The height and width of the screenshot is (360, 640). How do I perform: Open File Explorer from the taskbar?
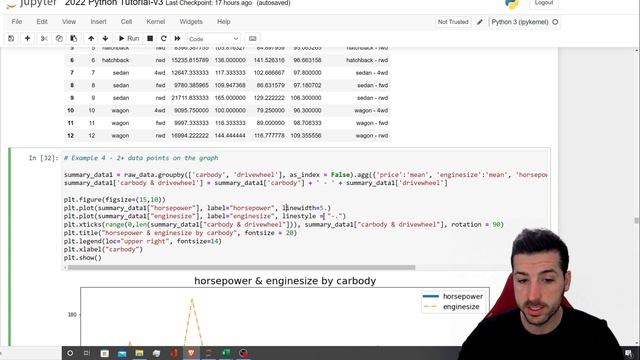(139, 353)
